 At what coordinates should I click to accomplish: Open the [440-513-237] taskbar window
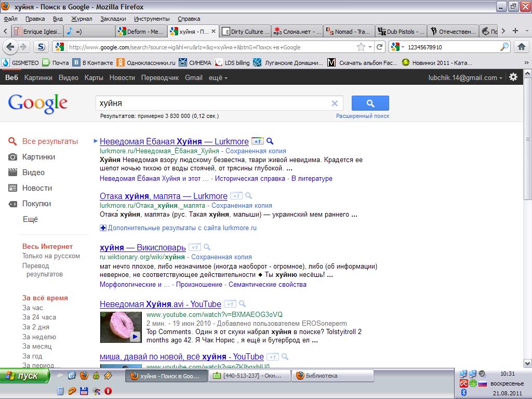point(249,376)
